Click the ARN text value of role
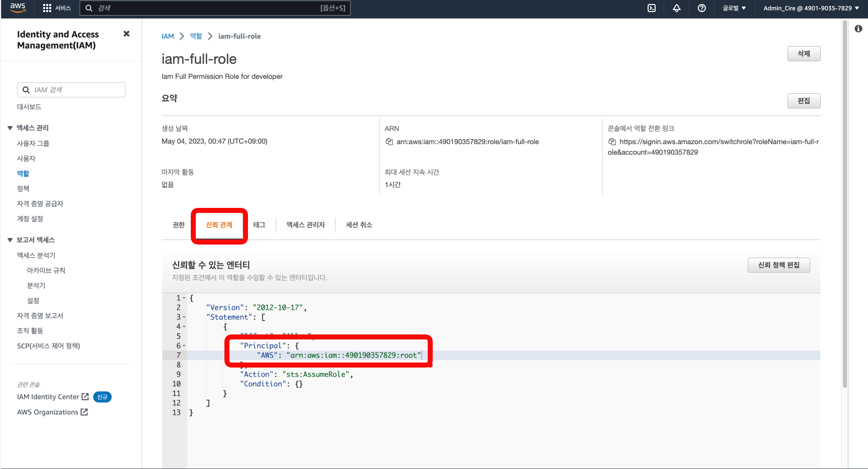 [x=467, y=142]
